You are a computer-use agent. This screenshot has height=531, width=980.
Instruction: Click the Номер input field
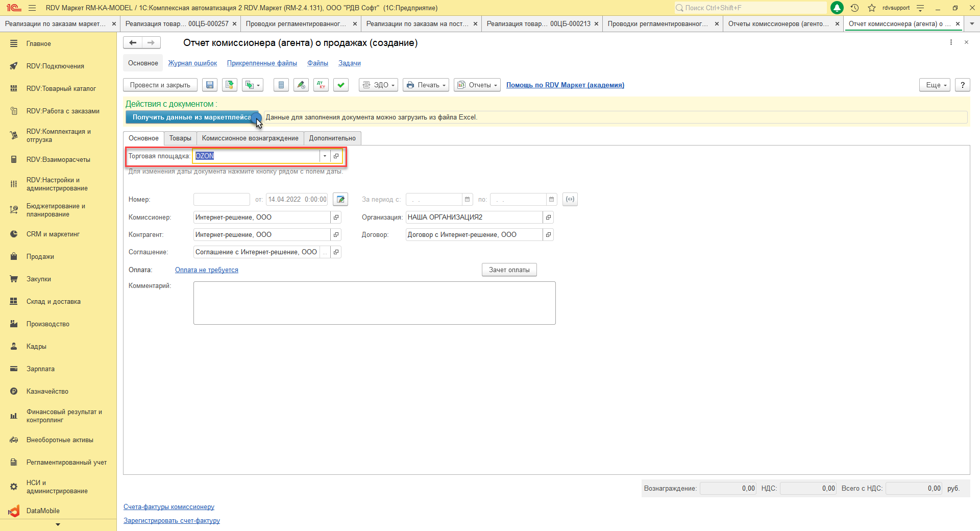coord(222,200)
